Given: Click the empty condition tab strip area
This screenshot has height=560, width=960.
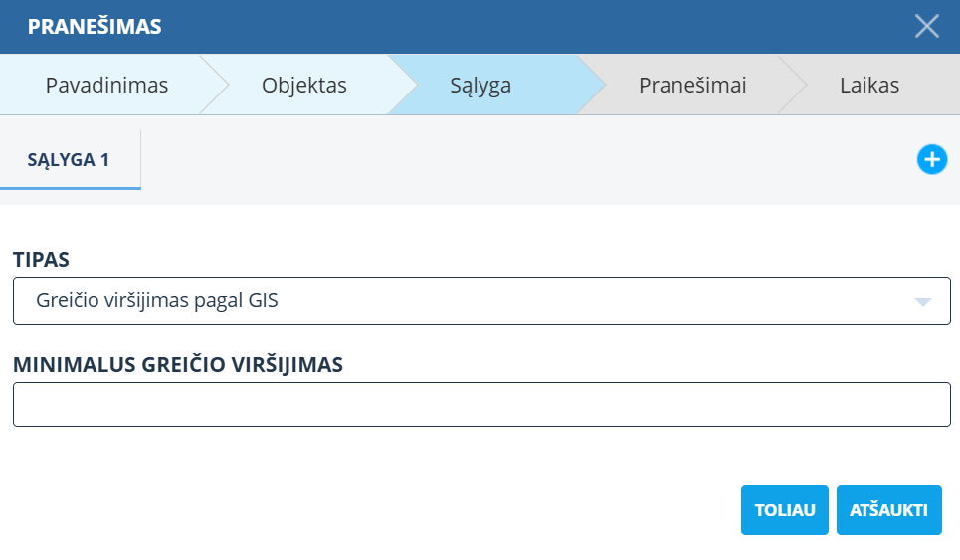Looking at the screenshot, I should click(517, 159).
